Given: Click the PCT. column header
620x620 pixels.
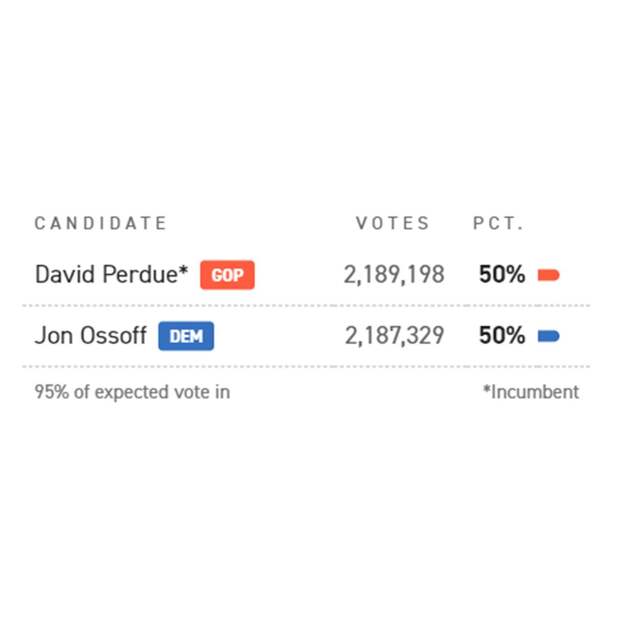Looking at the screenshot, I should tap(498, 223).
